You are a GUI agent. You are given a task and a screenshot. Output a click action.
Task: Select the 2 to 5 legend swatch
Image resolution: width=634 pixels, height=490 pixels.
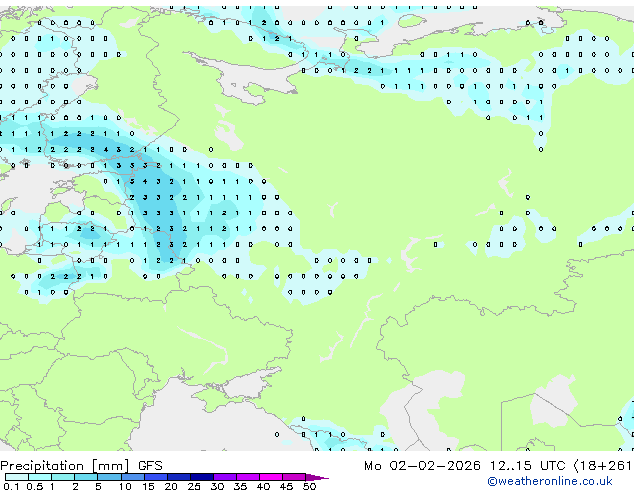pyautogui.click(x=86, y=477)
